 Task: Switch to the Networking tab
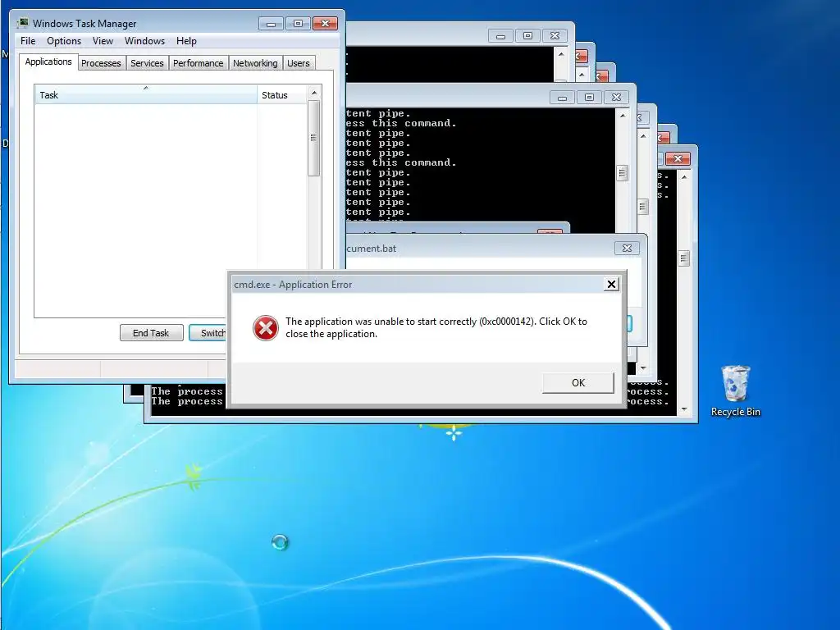(256, 63)
